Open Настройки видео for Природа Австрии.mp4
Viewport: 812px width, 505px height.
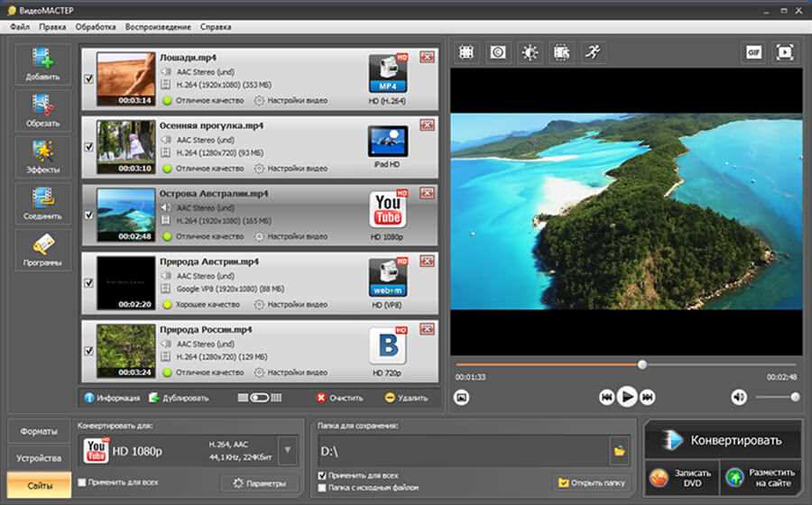(291, 304)
